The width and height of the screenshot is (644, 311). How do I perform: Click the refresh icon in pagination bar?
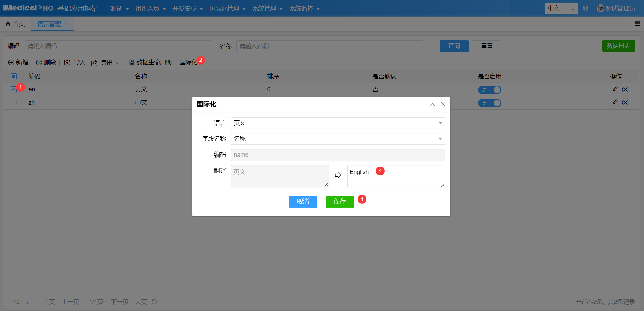(x=154, y=302)
